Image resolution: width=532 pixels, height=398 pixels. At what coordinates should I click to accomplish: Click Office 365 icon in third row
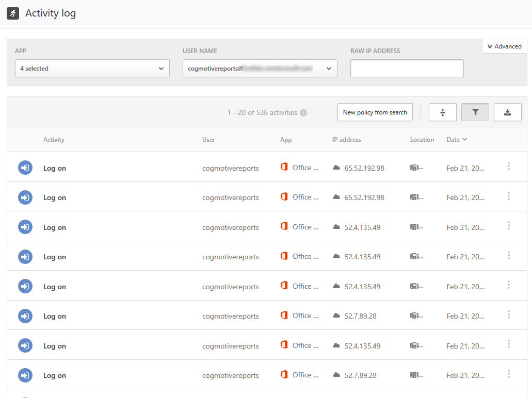[x=284, y=226]
